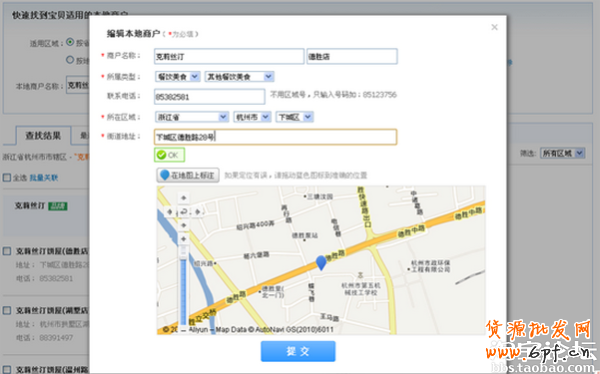Zoom out map with minus icon

tap(184, 330)
